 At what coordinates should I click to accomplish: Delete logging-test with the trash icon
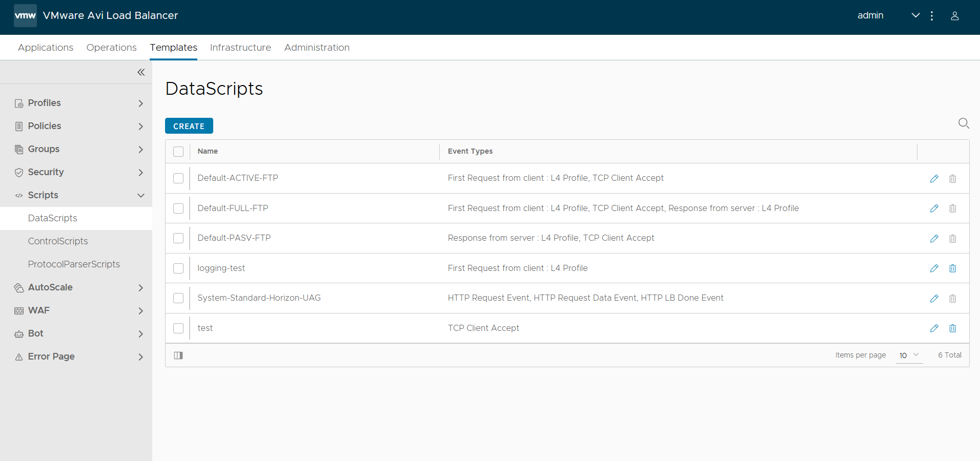click(953, 268)
